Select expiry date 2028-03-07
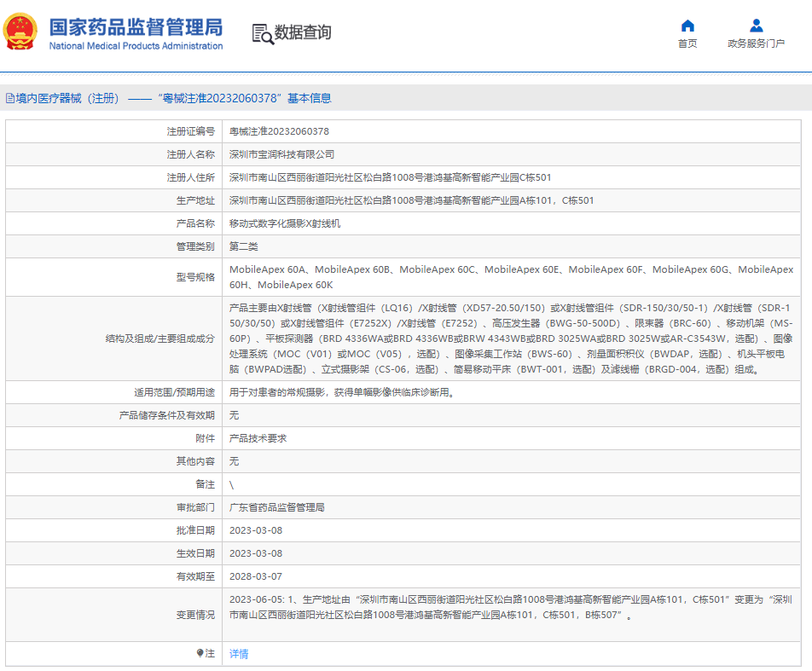Viewport: 812px width, 671px height. point(256,576)
